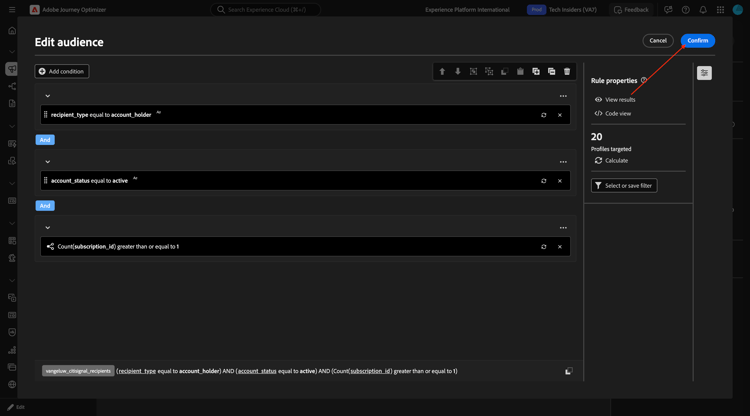Toggle the rule properties panel icon
Image resolution: width=750 pixels, height=416 pixels.
click(704, 73)
